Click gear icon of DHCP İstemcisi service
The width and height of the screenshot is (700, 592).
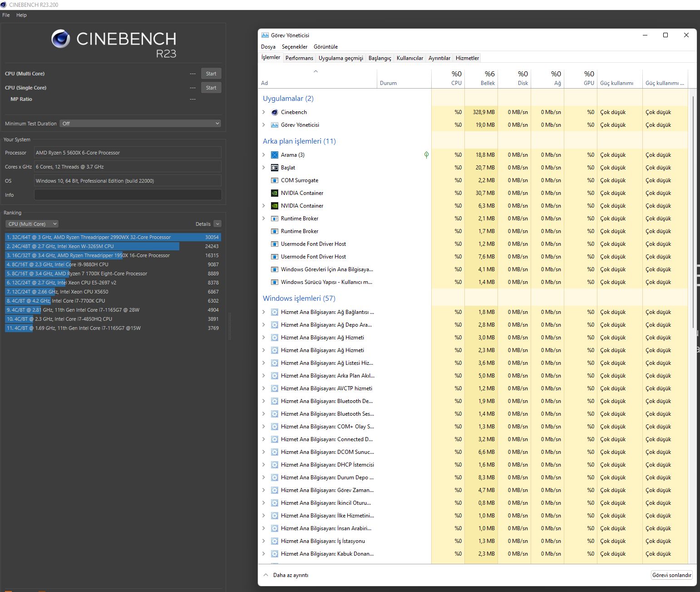pos(274,465)
